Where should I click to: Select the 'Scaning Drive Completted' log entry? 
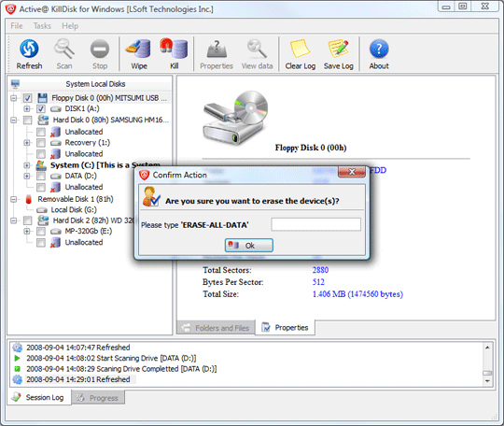point(121,369)
